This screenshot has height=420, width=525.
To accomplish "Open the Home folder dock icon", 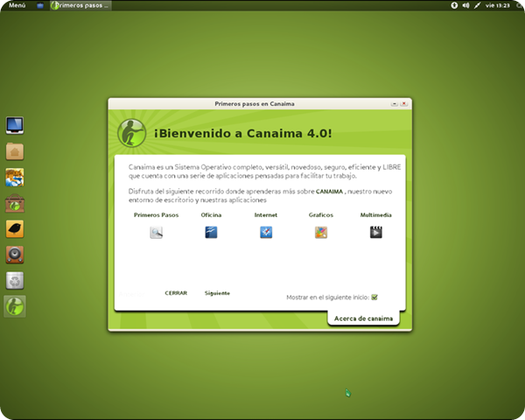I will 15,151.
